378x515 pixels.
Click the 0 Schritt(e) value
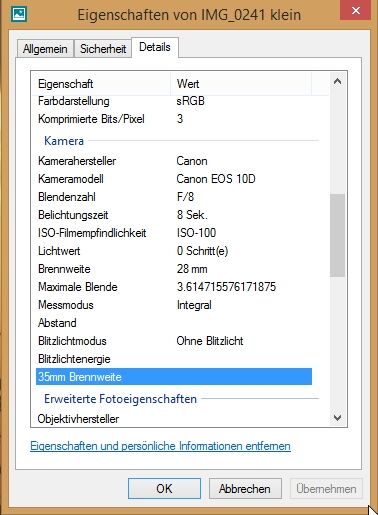[x=202, y=251]
